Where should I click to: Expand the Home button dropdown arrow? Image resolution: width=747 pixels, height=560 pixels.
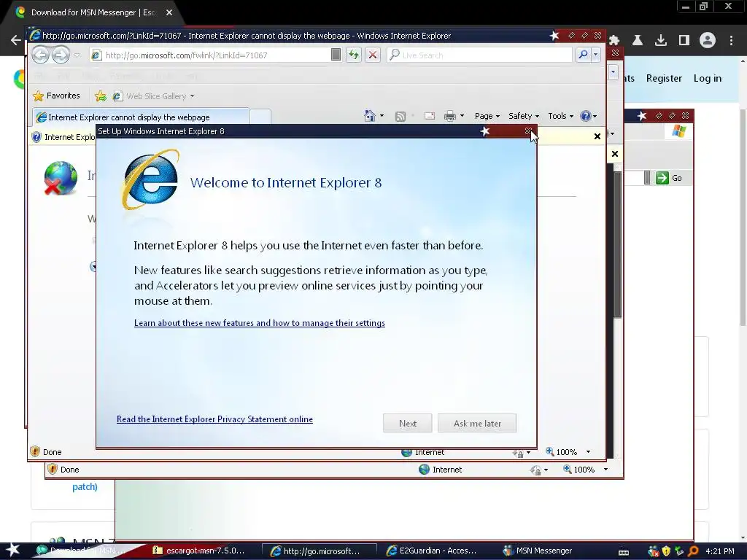[382, 116]
